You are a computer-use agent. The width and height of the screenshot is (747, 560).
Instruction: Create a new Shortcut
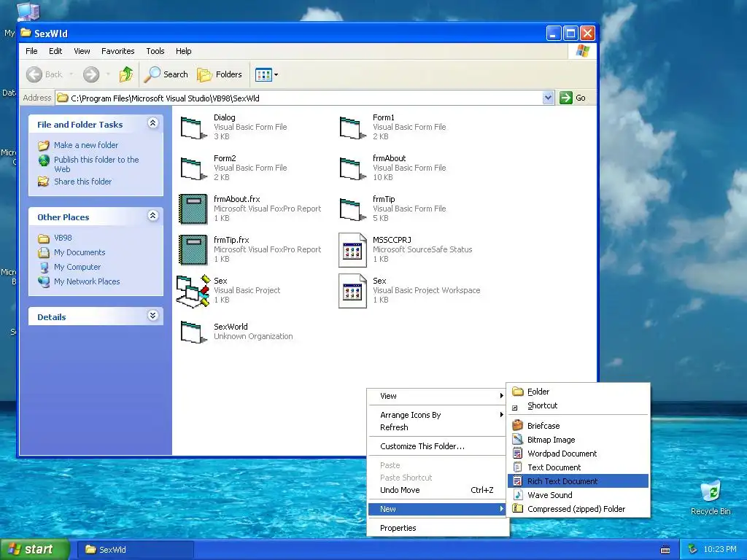coord(578,405)
